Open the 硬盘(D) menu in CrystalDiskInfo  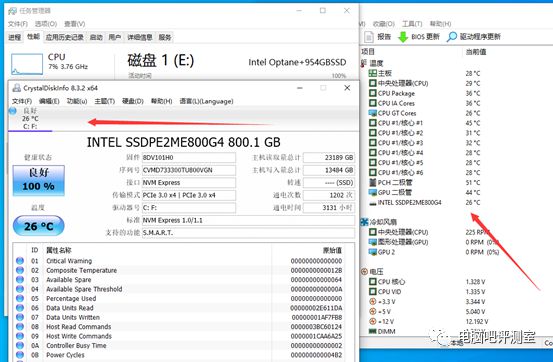click(x=133, y=101)
